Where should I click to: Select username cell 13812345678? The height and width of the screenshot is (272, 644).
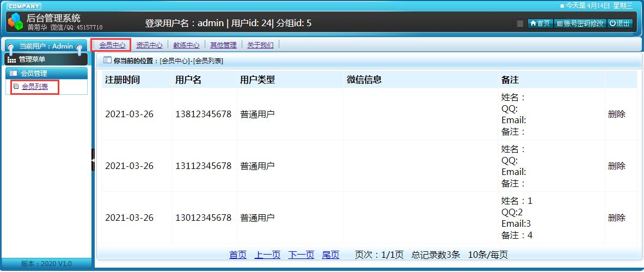click(203, 114)
